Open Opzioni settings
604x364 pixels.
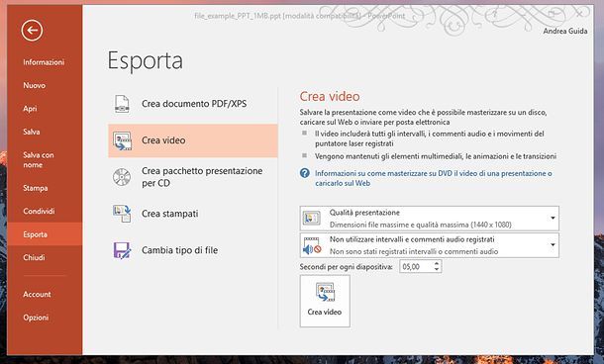36,318
